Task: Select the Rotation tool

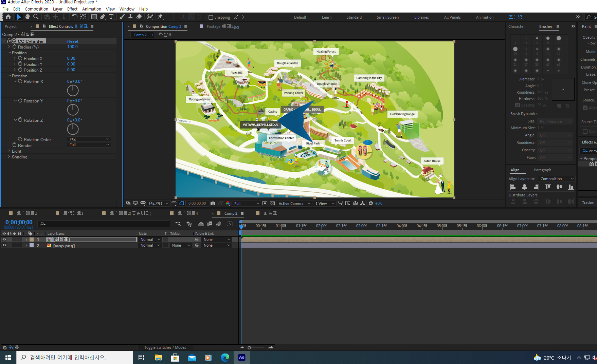Action: [74, 17]
